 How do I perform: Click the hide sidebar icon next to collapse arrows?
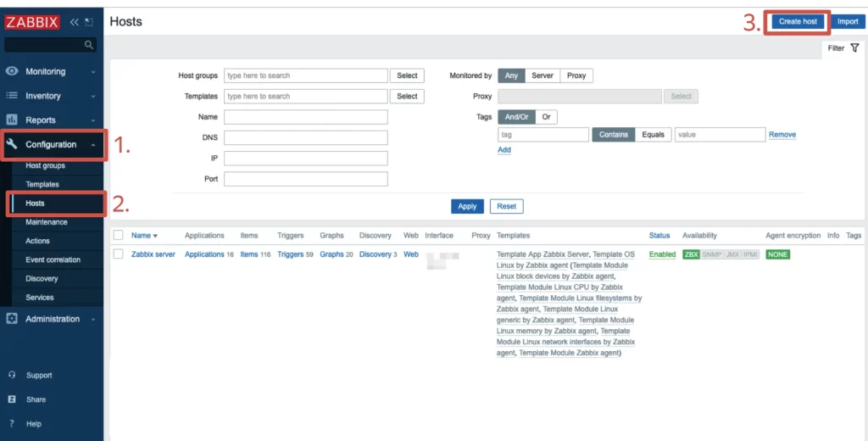tap(88, 22)
